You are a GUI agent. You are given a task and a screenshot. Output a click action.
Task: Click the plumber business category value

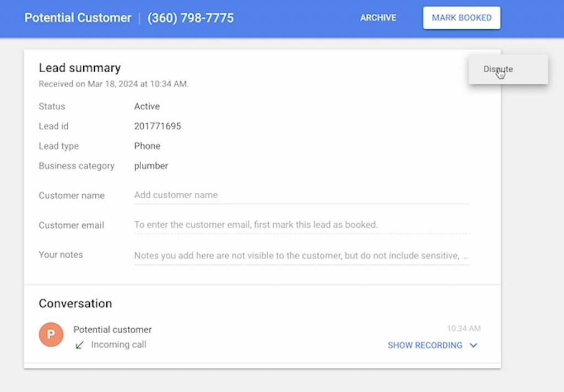pos(151,166)
